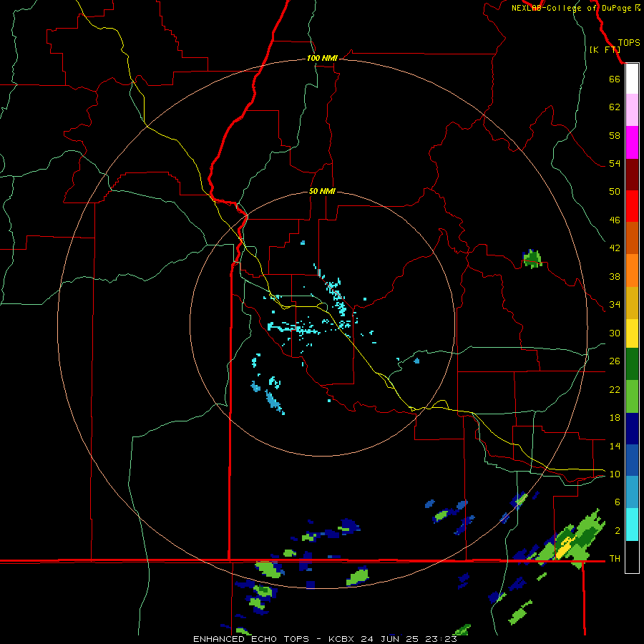Click the legend value 22
644x644 pixels.
click(615, 389)
